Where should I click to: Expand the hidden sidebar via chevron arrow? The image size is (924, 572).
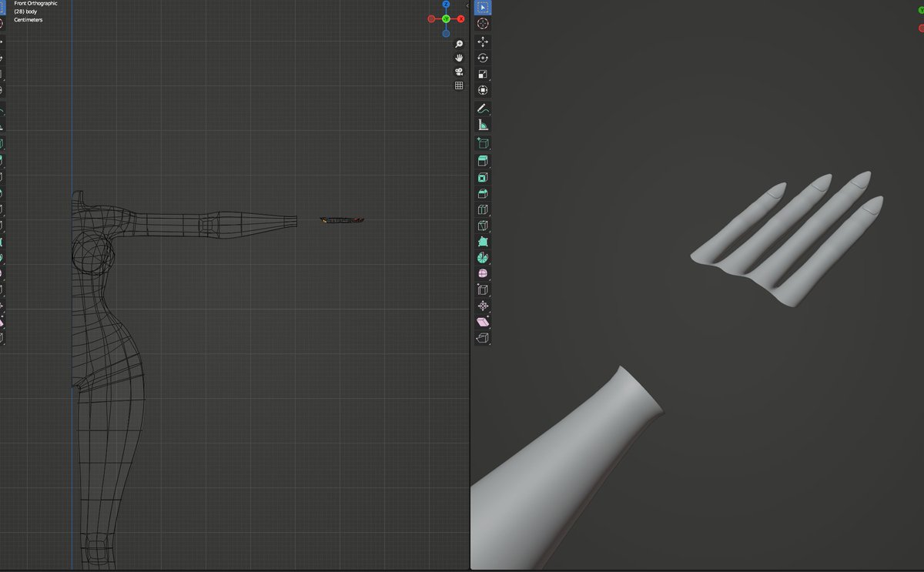click(x=467, y=6)
